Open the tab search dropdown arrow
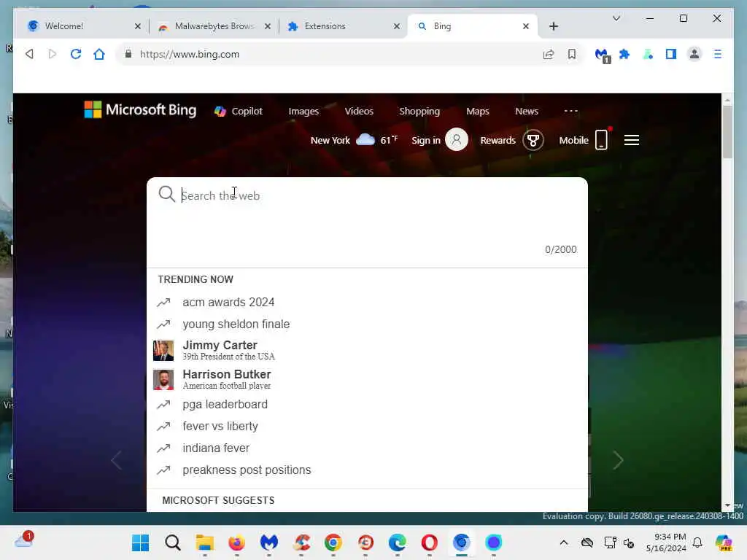The height and width of the screenshot is (560, 747). tap(616, 18)
